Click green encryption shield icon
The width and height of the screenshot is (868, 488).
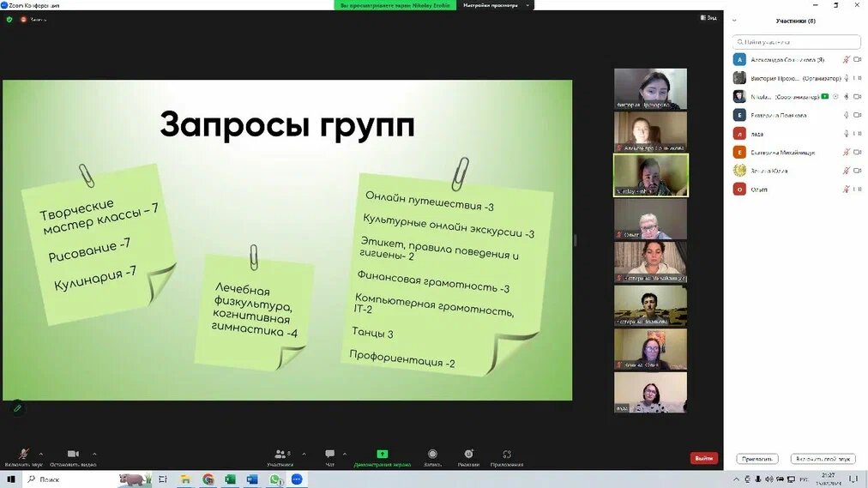coord(9,20)
